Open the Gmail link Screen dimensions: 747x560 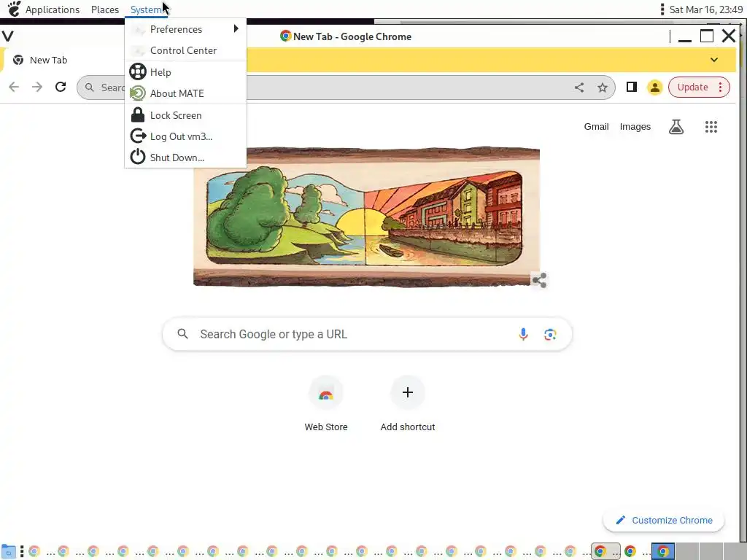pyautogui.click(x=596, y=127)
